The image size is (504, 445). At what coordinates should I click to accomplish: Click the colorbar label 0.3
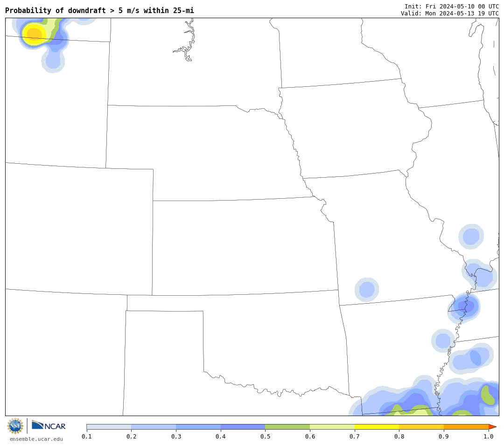[176, 436]
